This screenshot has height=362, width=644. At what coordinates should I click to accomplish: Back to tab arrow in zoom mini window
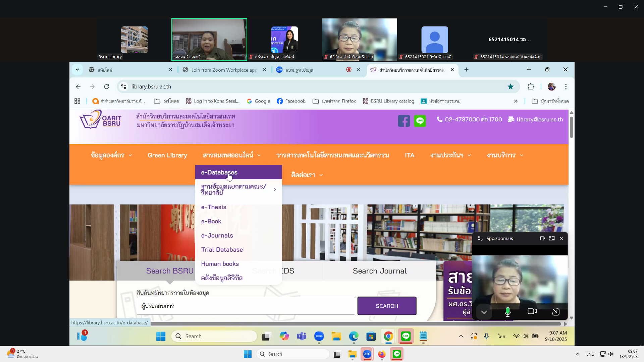556,312
